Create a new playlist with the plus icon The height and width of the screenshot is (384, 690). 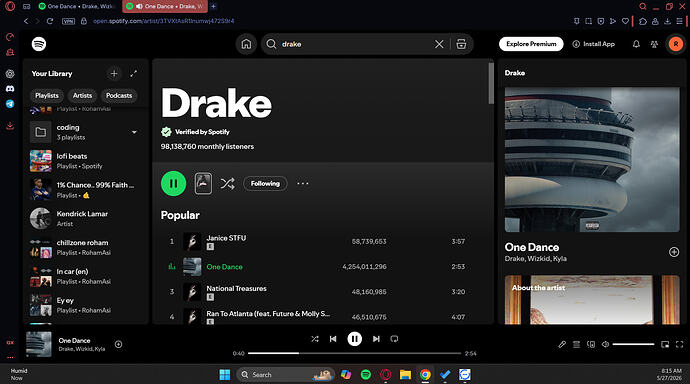pos(114,73)
